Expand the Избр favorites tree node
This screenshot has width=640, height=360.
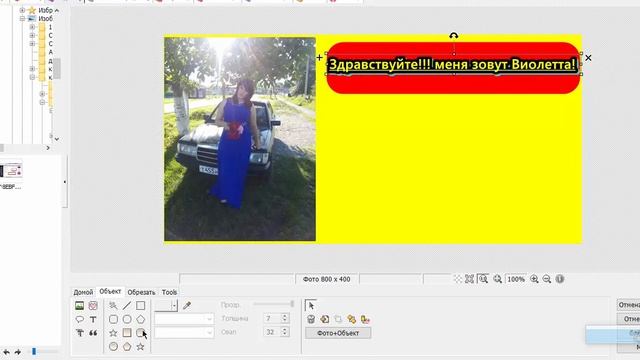(x=22, y=10)
